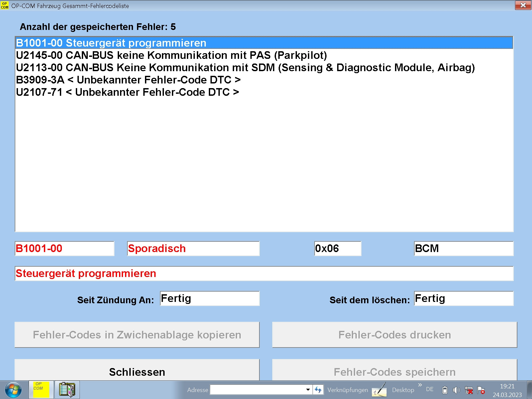Screen dimensions: 532x399
Task: Click into the Adresse input field
Action: [258, 390]
